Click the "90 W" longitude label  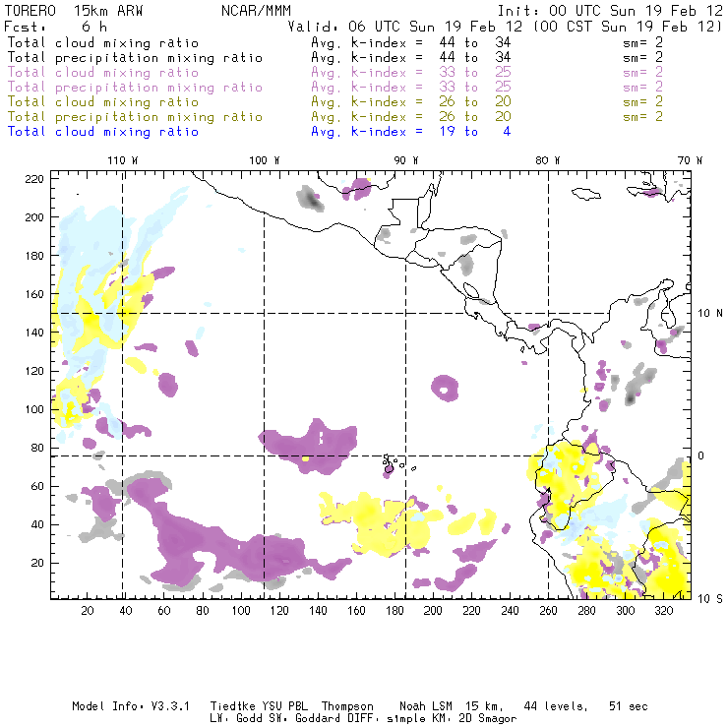[x=405, y=160]
